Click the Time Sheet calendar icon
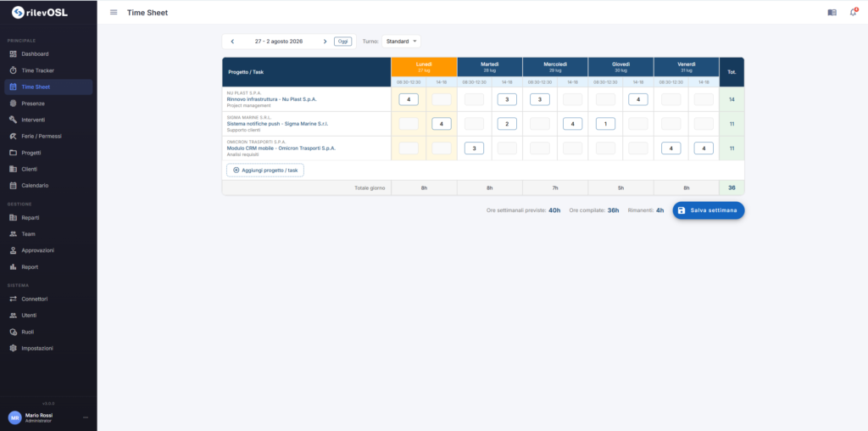Image resolution: width=868 pixels, height=431 pixels. [14, 87]
